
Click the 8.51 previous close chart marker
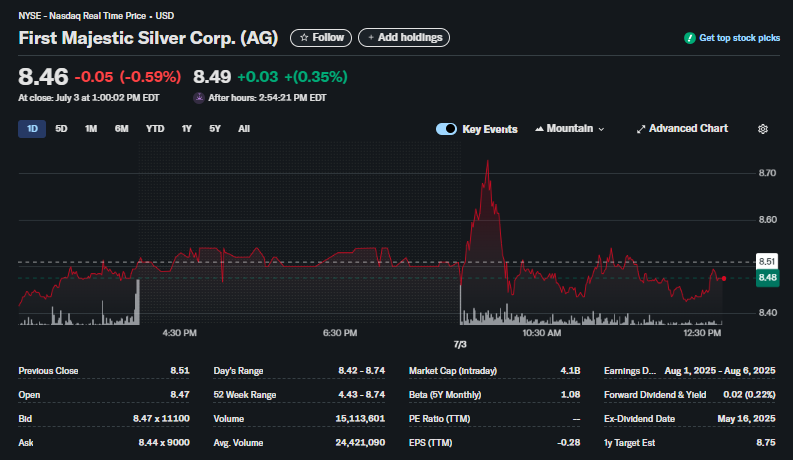tap(767, 261)
